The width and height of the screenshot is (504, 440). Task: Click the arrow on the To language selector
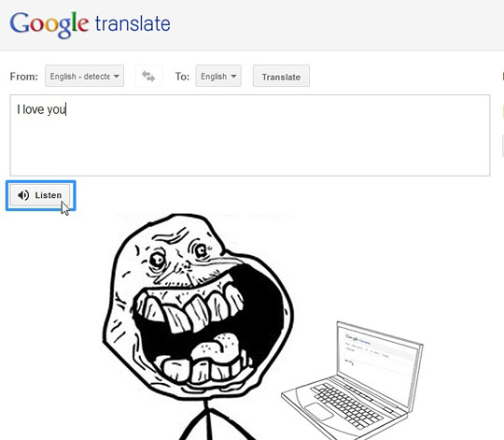(x=233, y=77)
